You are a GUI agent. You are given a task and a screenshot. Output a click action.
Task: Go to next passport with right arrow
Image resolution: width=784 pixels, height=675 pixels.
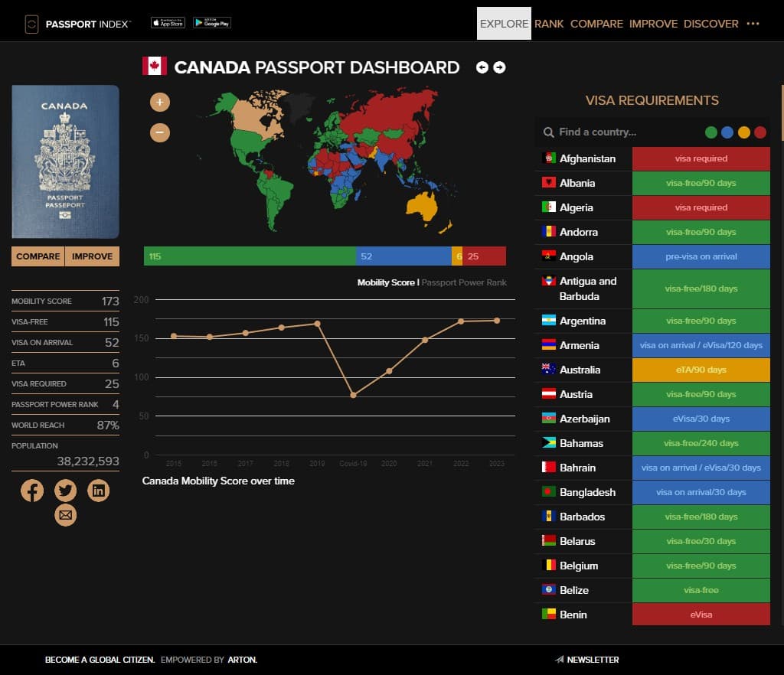tap(499, 67)
